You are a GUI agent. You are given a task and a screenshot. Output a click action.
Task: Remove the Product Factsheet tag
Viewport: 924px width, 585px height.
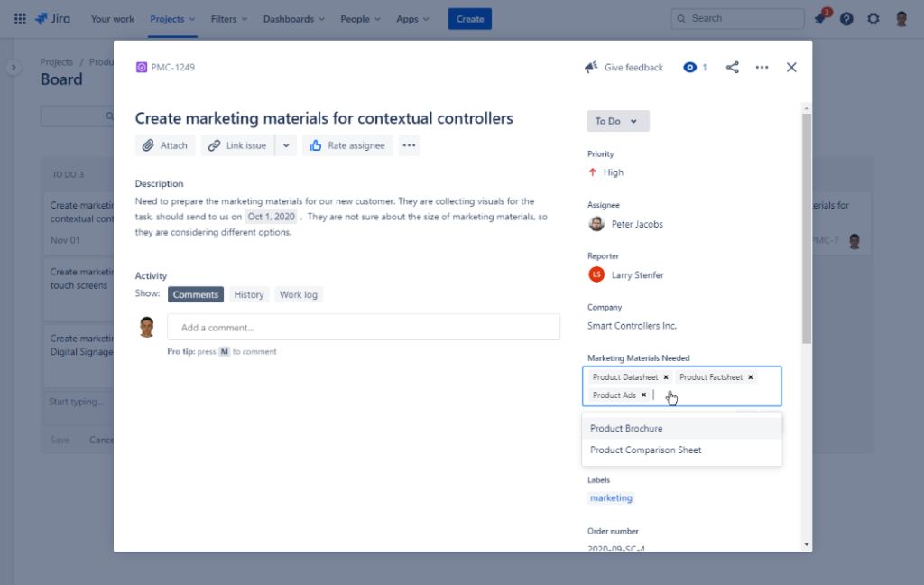coord(750,376)
